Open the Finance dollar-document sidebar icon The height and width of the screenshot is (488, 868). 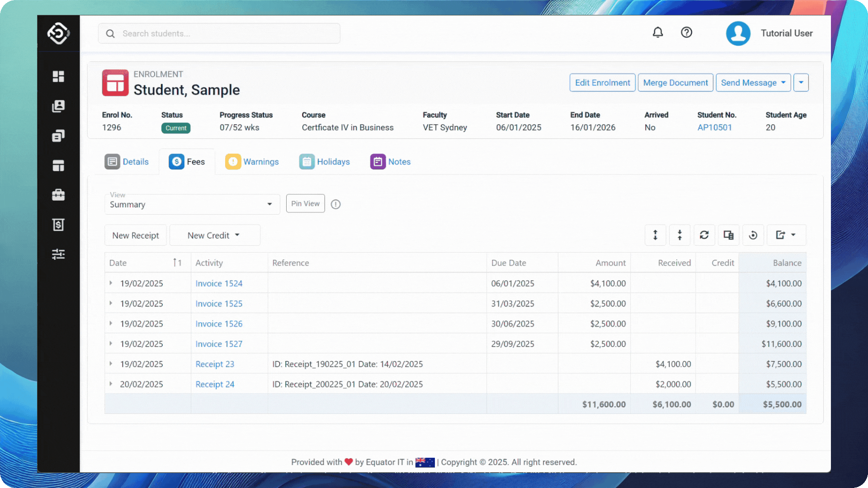click(x=58, y=225)
